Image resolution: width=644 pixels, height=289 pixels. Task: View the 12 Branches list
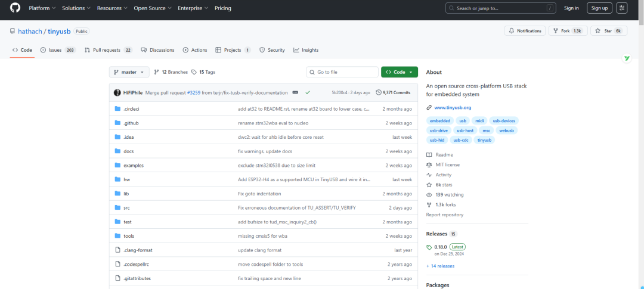(171, 72)
